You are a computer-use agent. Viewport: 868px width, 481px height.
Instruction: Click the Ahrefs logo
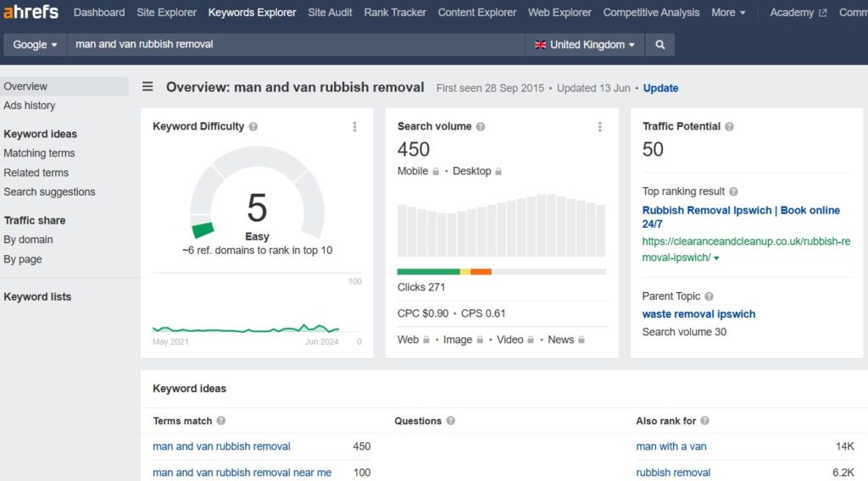coord(31,13)
